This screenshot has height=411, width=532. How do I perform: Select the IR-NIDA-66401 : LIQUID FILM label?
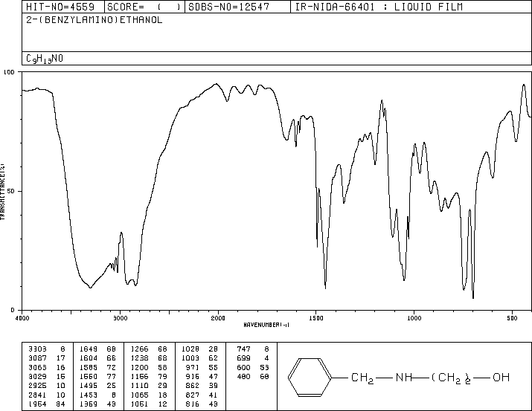379,7
